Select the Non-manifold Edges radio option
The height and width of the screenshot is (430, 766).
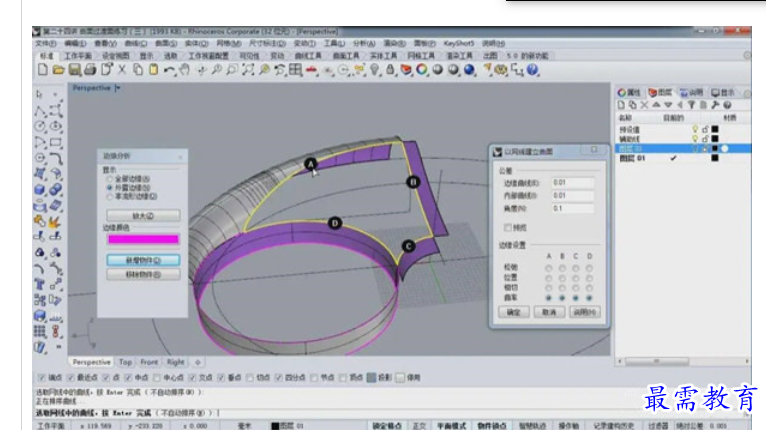pyautogui.click(x=109, y=196)
